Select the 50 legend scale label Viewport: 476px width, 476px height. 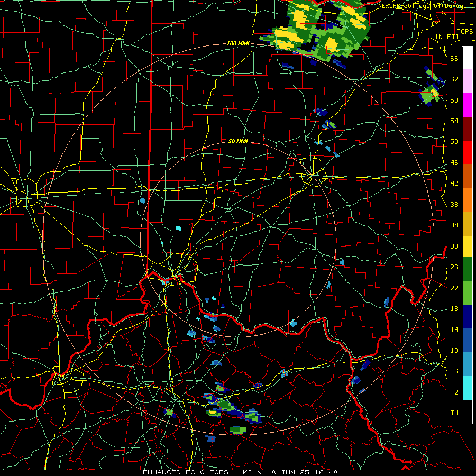click(454, 142)
